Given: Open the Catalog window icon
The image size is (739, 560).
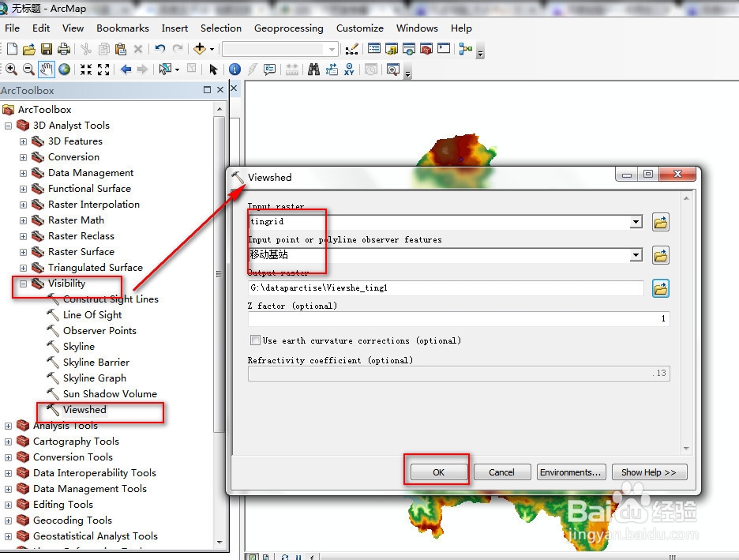Looking at the screenshot, I should coord(391,48).
